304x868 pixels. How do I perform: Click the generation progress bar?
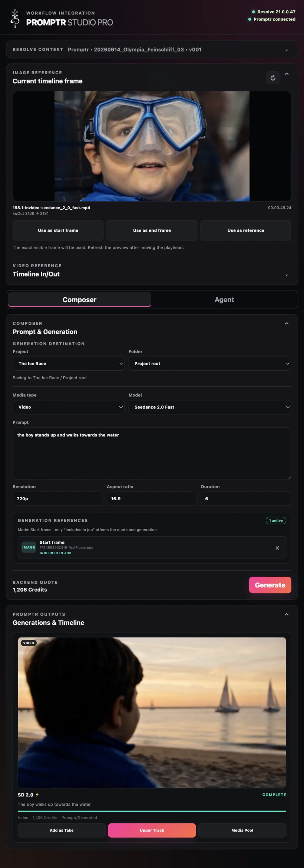[x=152, y=811]
